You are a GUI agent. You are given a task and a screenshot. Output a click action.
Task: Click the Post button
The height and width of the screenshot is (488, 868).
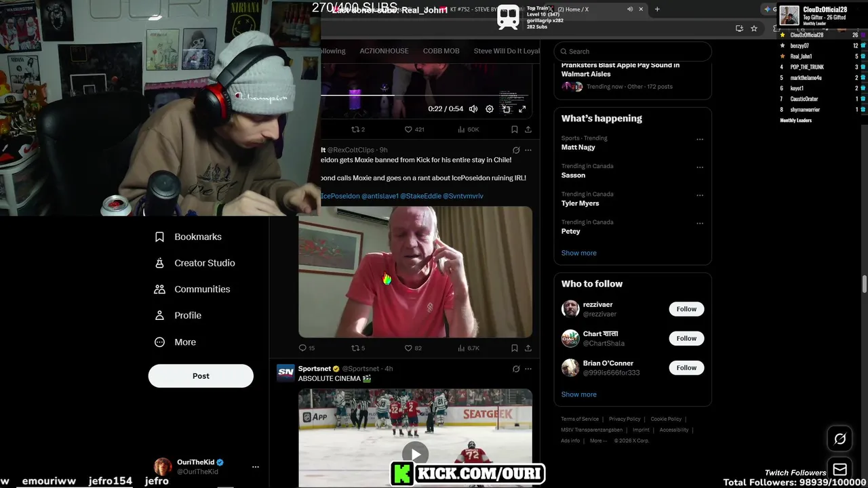coord(201,376)
